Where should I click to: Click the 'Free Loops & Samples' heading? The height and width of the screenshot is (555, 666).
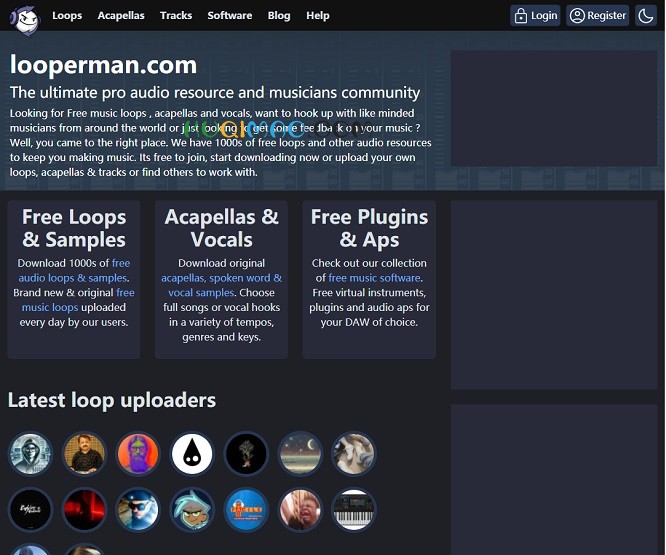[x=74, y=228]
